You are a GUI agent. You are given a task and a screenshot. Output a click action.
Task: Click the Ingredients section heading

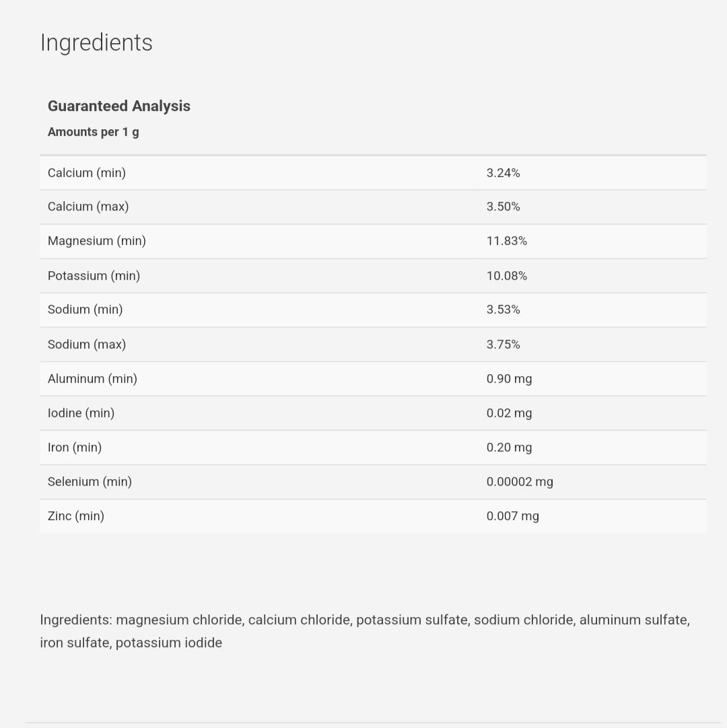tap(96, 42)
